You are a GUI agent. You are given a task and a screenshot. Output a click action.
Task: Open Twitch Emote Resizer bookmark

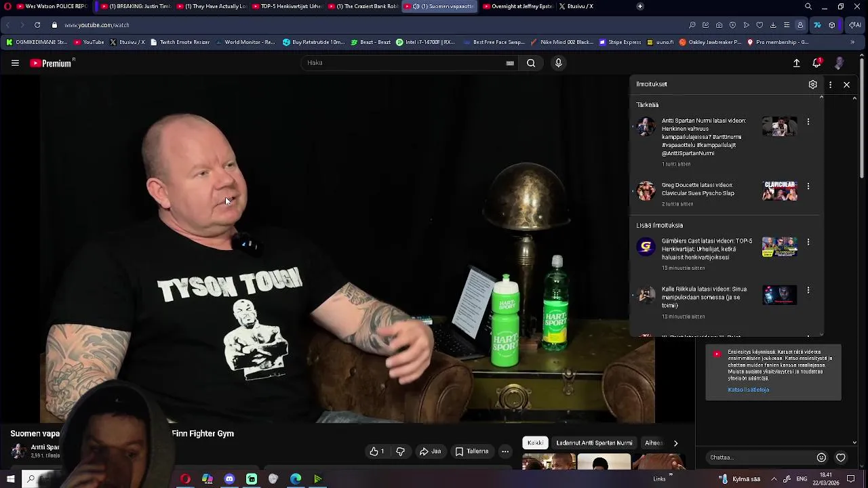[x=180, y=42]
